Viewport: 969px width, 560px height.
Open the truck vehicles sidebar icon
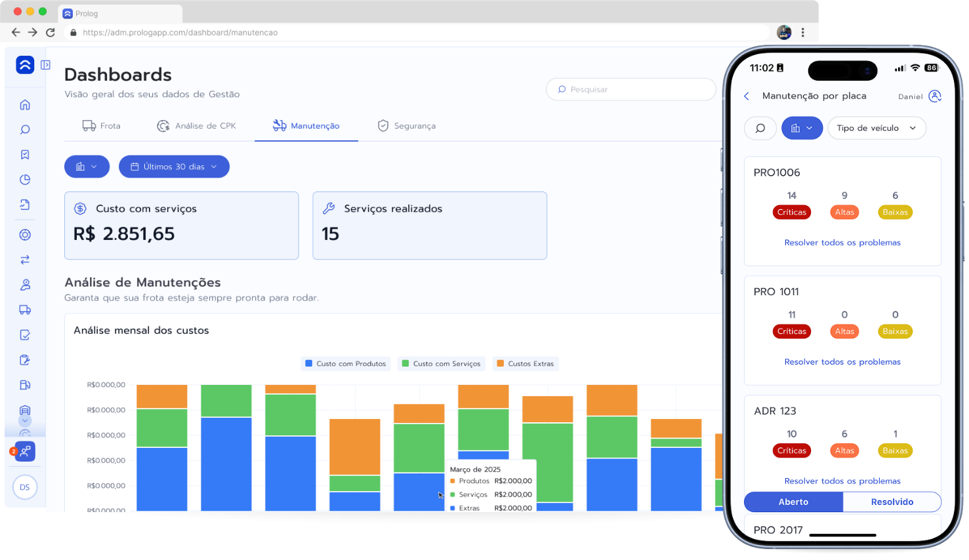click(x=25, y=310)
